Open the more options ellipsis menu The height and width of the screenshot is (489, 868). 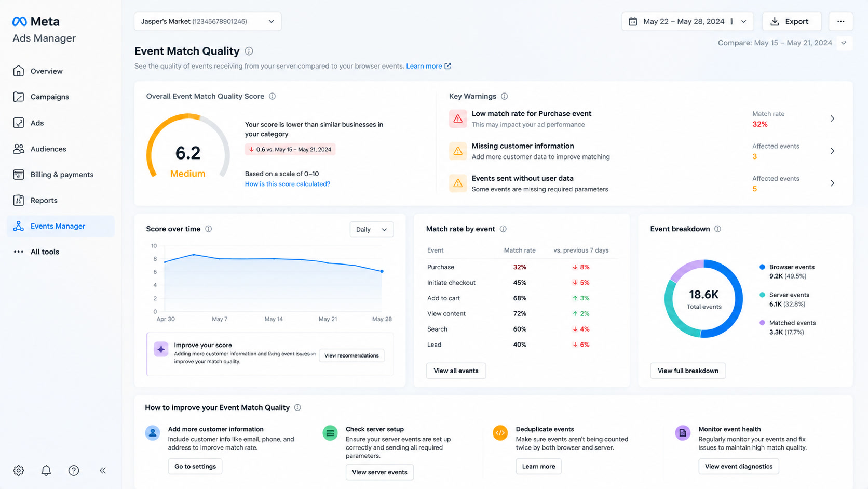coord(841,21)
